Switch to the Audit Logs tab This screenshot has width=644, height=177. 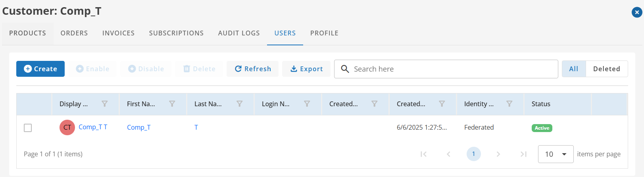239,33
